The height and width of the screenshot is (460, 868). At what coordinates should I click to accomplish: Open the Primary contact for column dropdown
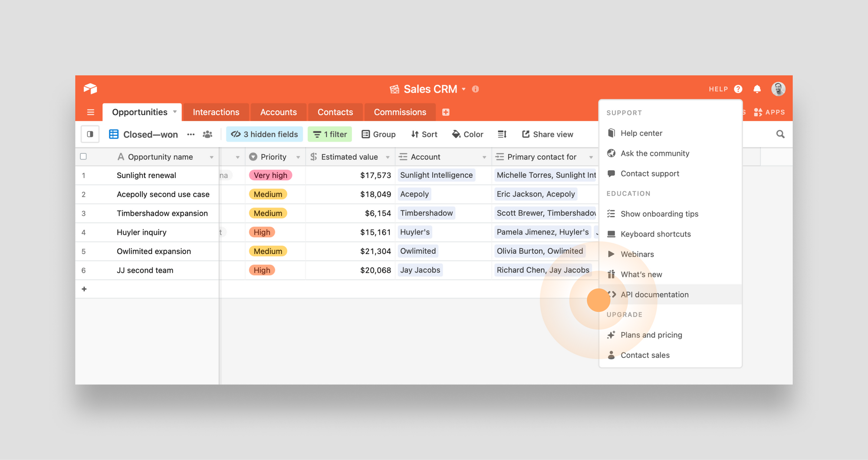coord(591,157)
